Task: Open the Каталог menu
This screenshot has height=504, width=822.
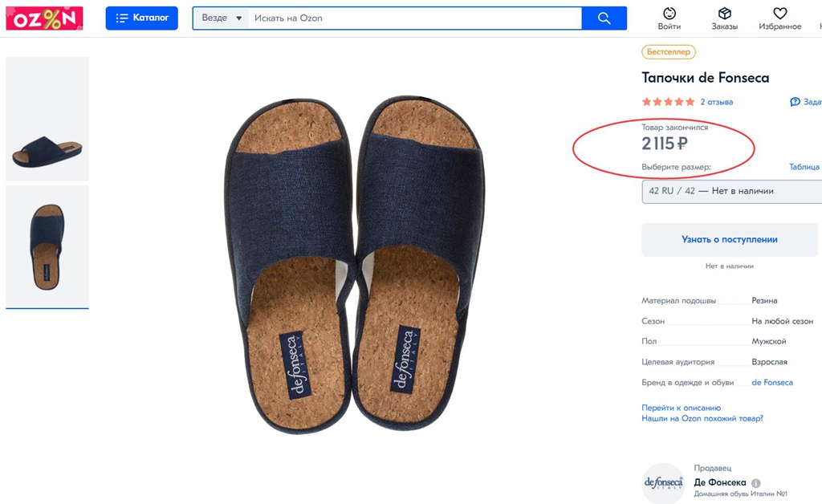Action: click(x=141, y=18)
